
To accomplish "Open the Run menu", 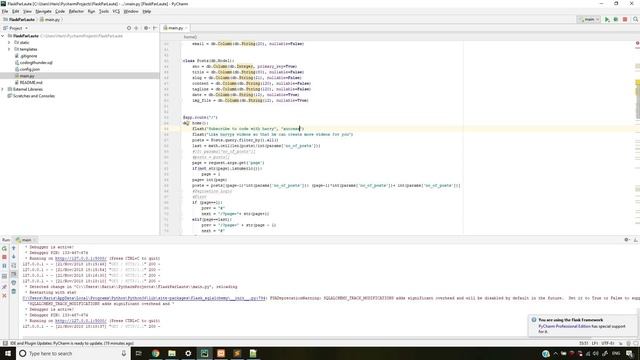I will coord(91,11).
